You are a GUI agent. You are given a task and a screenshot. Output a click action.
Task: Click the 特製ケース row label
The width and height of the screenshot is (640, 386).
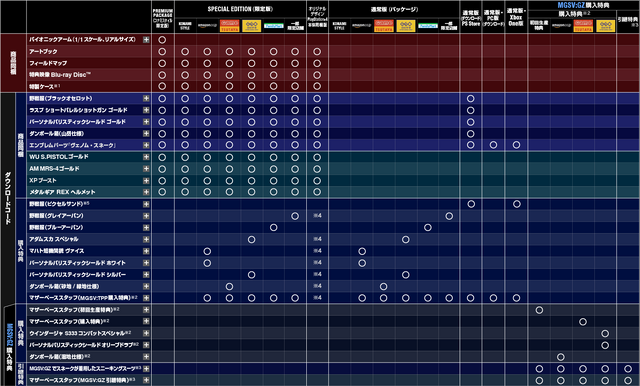pos(44,87)
